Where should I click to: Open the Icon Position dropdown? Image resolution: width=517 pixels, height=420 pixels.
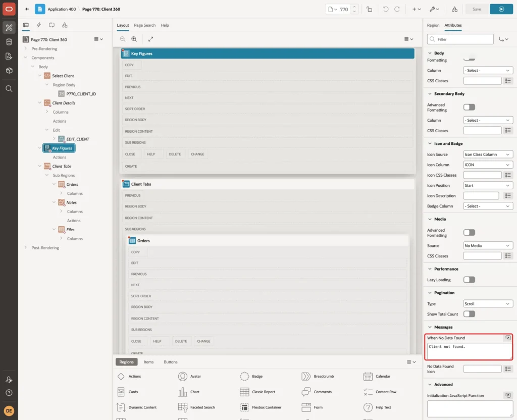pos(488,185)
